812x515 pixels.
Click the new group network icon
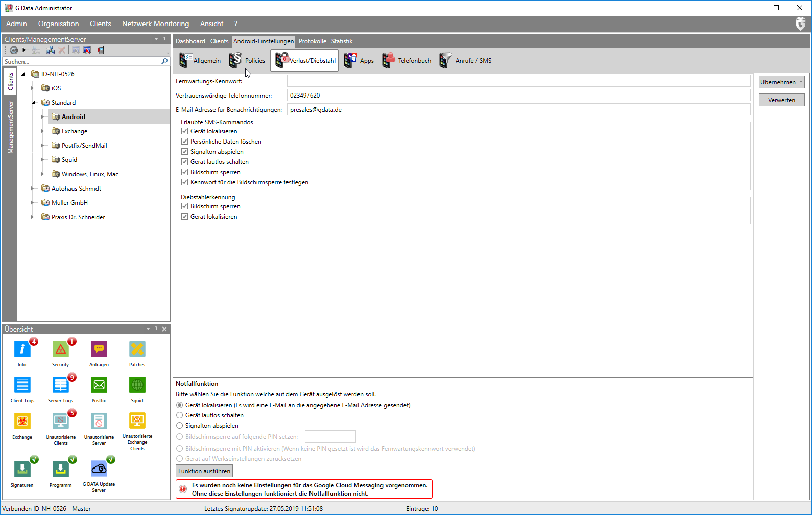pyautogui.click(x=50, y=50)
